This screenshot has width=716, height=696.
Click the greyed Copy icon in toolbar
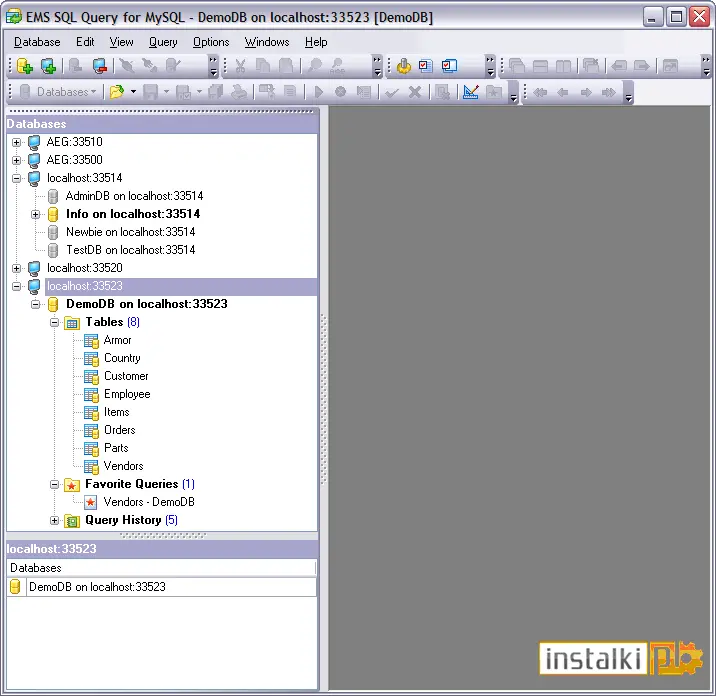coord(263,66)
